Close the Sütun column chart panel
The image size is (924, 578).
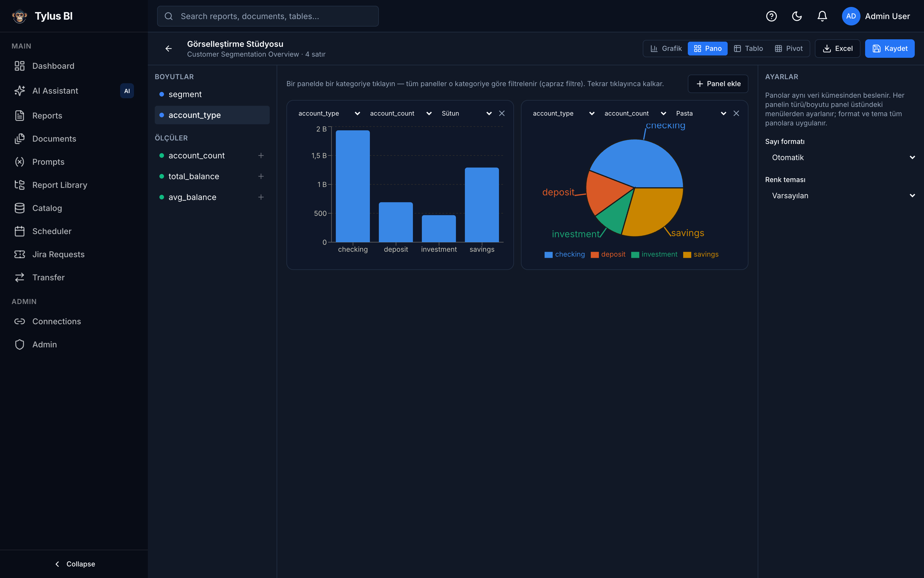(502, 114)
